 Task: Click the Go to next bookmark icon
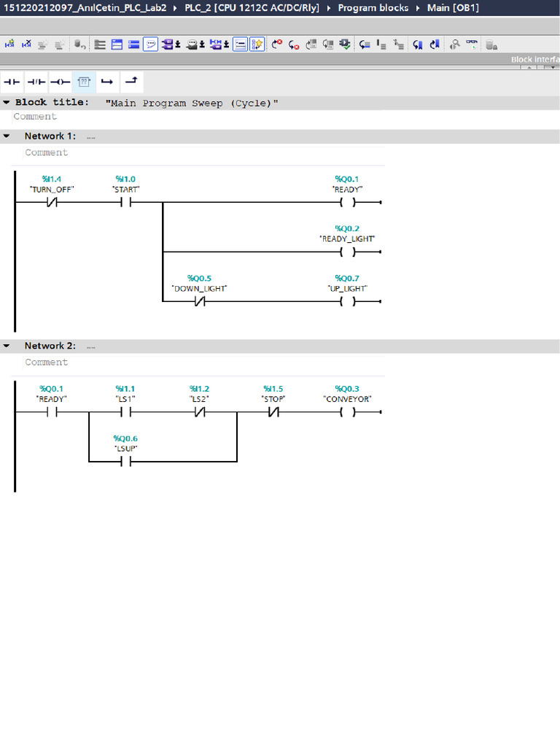pyautogui.click(x=418, y=44)
